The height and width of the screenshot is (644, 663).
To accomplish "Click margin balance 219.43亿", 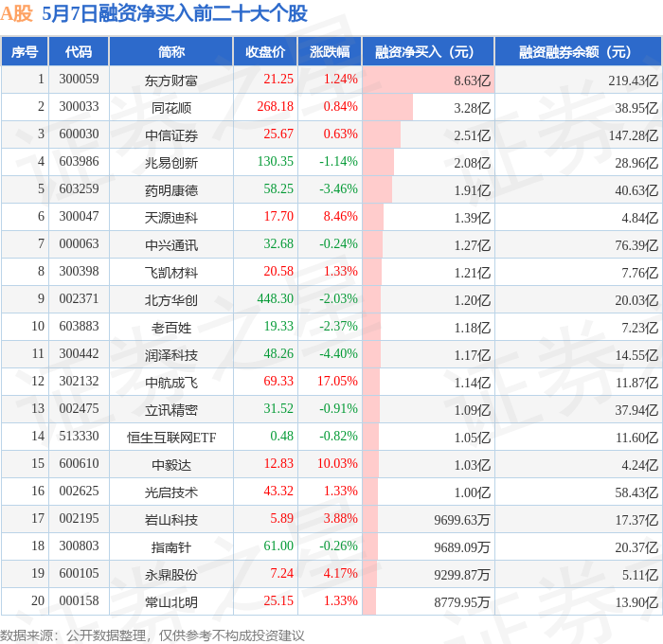I will coord(634,80).
